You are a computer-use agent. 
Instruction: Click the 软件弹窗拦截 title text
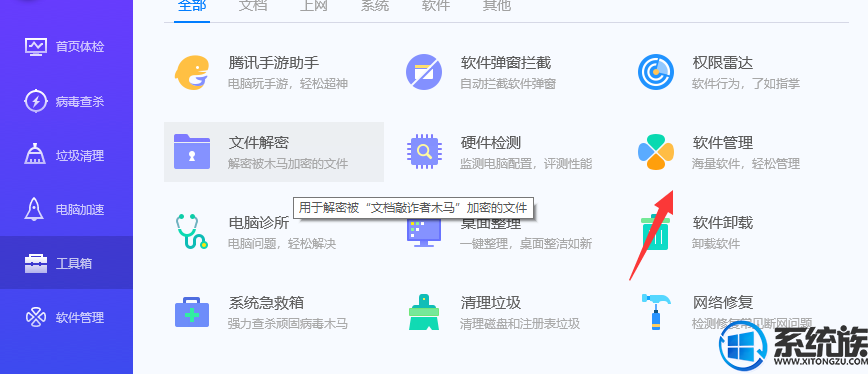pyautogui.click(x=506, y=63)
